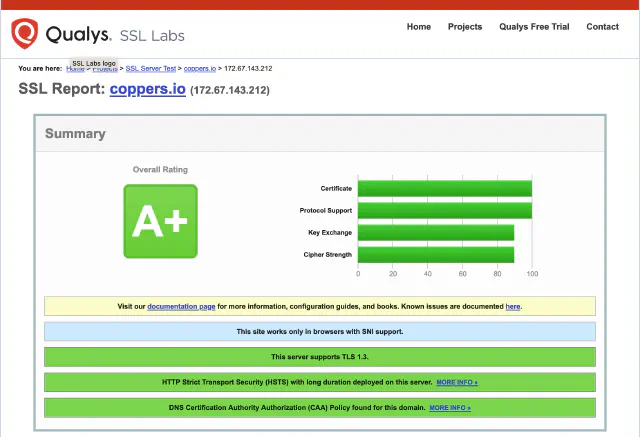Click the known issues 'here' link

coord(513,306)
